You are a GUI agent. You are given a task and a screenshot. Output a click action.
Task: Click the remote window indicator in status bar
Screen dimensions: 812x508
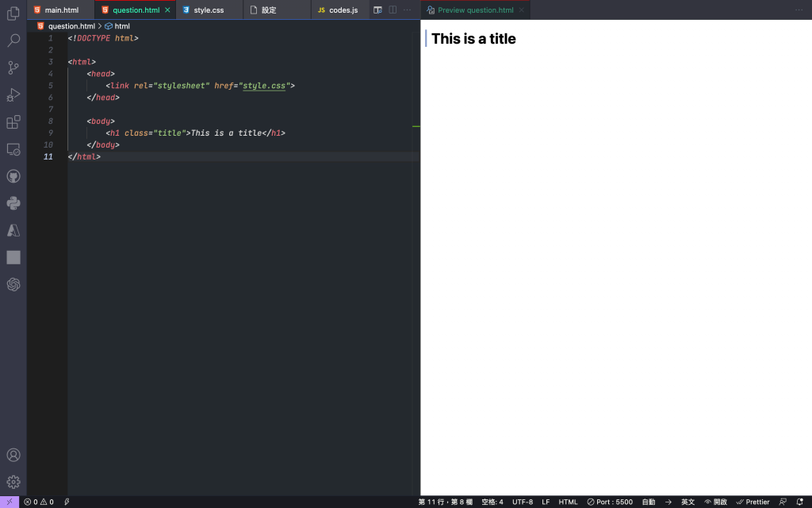[x=10, y=502]
